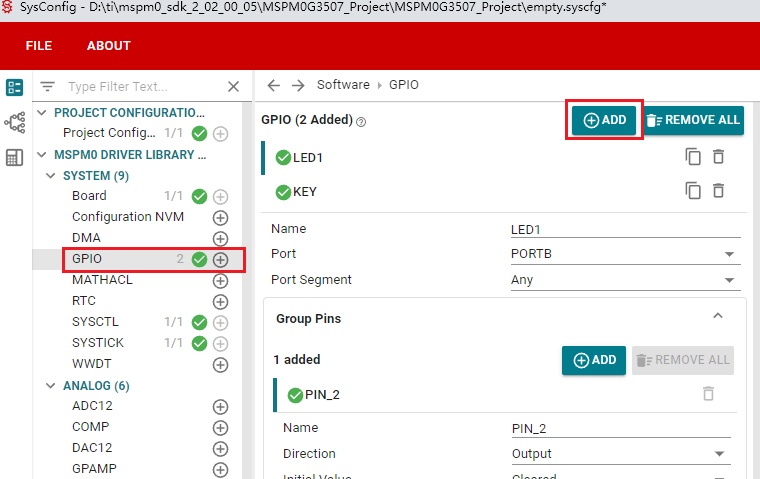
Task: Collapse the Group Pins section
Action: coord(717,316)
